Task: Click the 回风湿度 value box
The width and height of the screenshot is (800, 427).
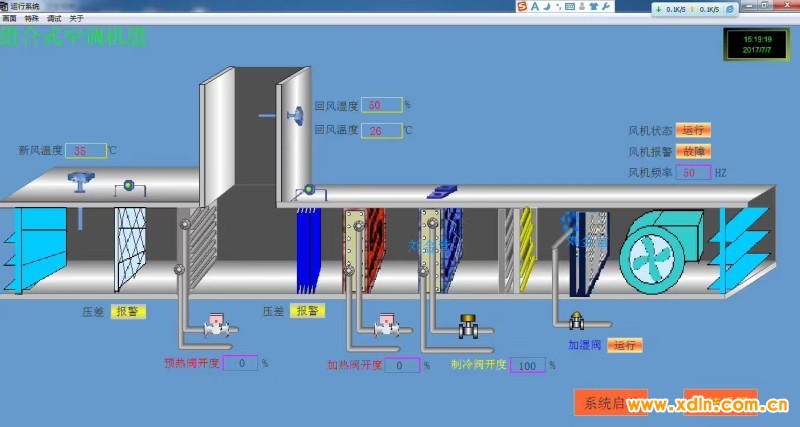Action: point(381,105)
